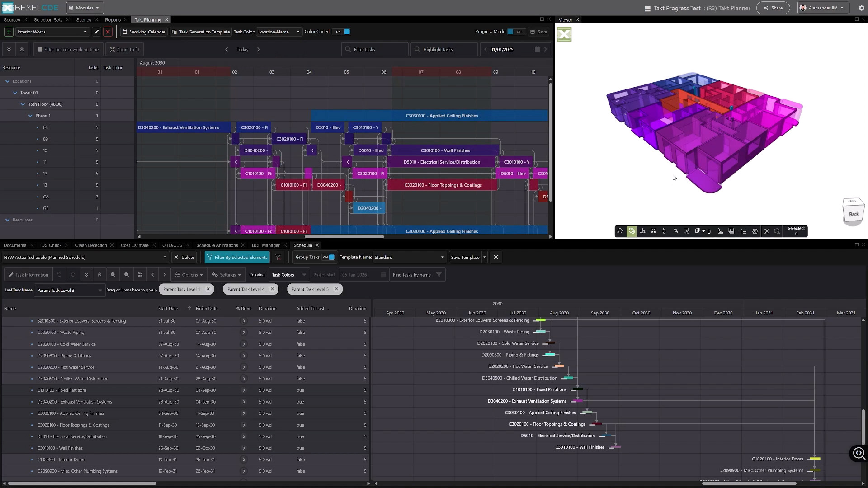Open the Task Generation Template
The height and width of the screenshot is (488, 868).
tap(201, 32)
